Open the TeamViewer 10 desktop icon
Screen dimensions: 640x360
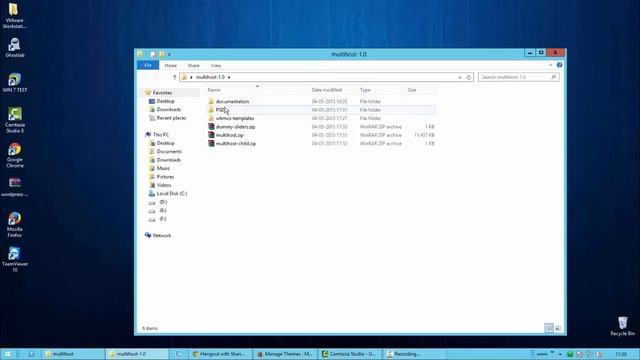tap(14, 259)
